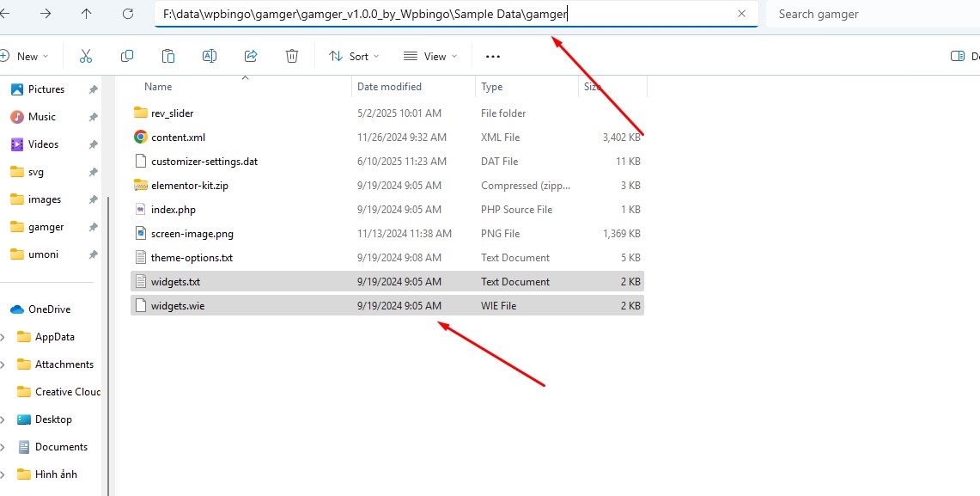Expand the Desktop tree node

[x=3, y=419]
